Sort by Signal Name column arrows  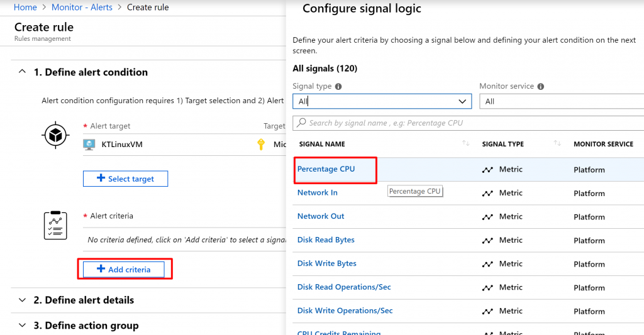[466, 144]
